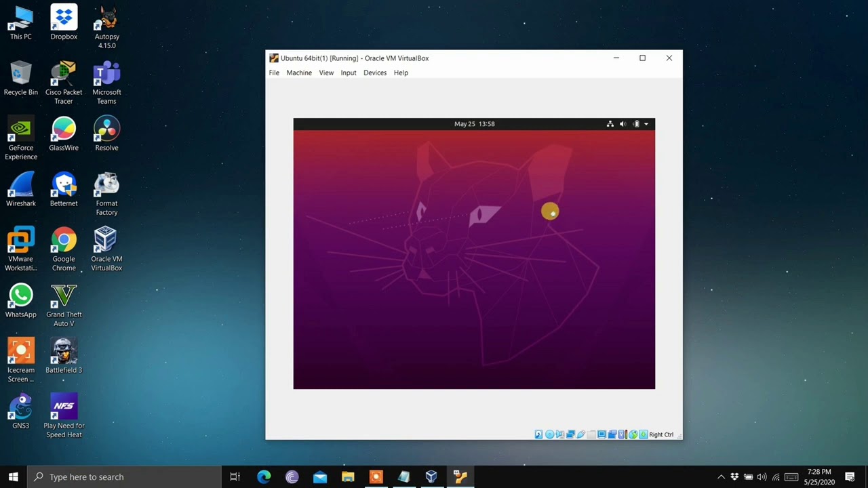868x488 pixels.
Task: Open the taskbar volume control
Action: pyautogui.click(x=762, y=476)
